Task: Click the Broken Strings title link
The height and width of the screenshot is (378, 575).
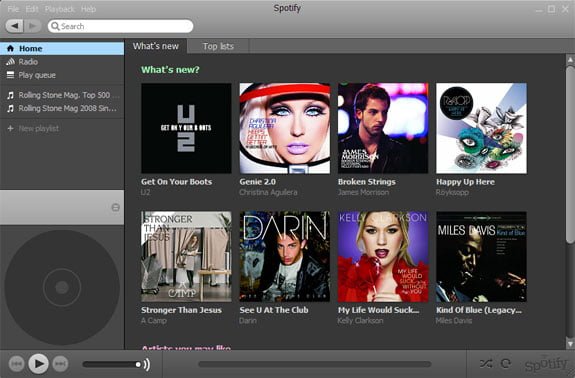Action: click(367, 182)
